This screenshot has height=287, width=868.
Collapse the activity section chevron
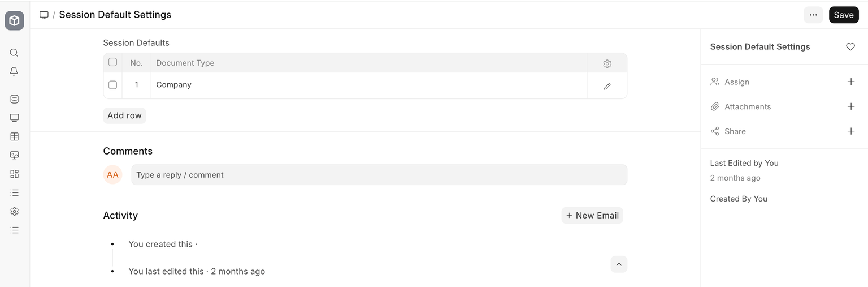click(619, 264)
